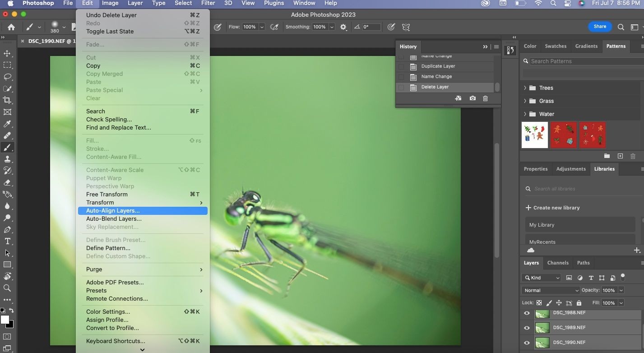Open the blend mode Normal dropdown
644x353 pixels.
click(x=551, y=290)
